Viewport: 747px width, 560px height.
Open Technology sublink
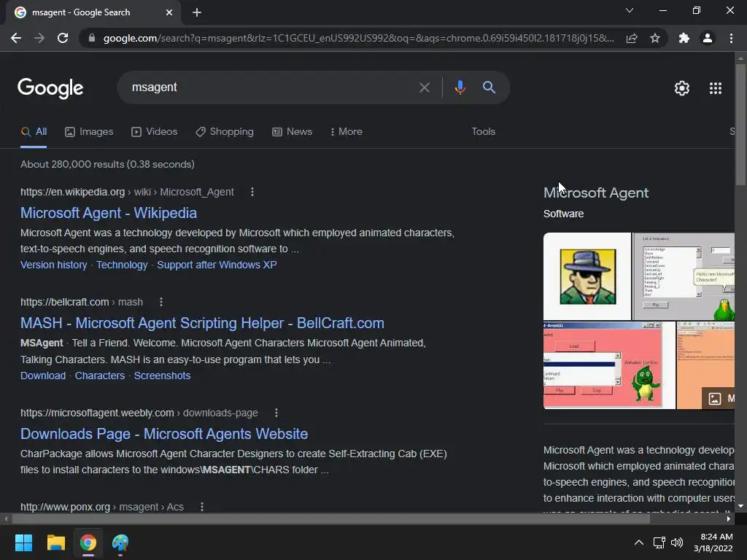[x=122, y=265]
